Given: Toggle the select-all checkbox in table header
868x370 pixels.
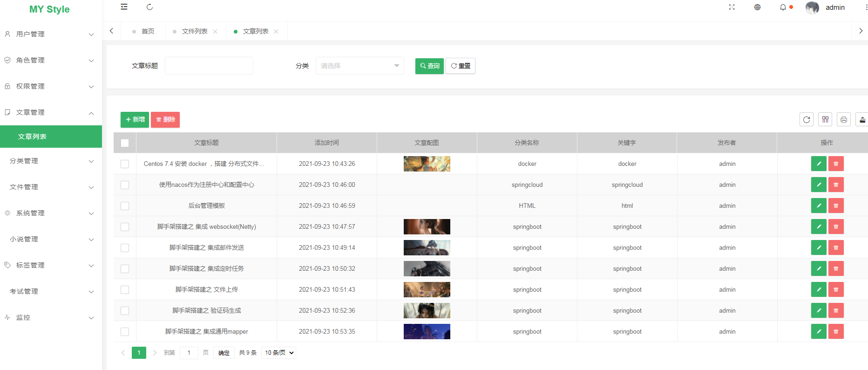Looking at the screenshot, I should tap(125, 143).
